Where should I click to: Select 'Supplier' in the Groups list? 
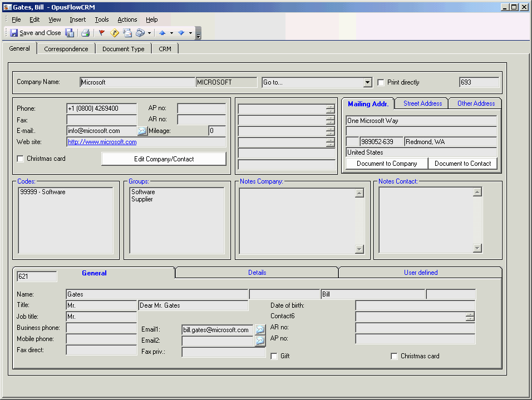pyautogui.click(x=142, y=199)
